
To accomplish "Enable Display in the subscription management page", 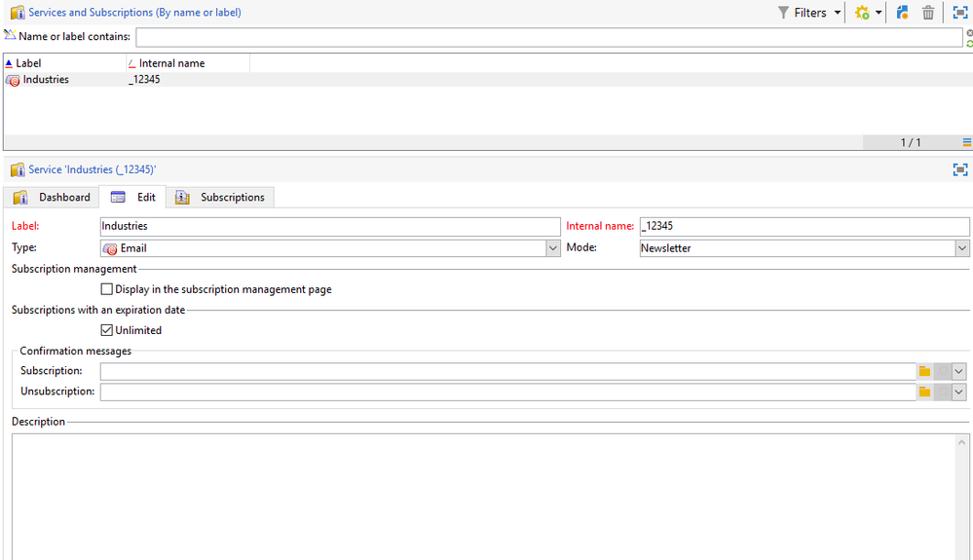I will pyautogui.click(x=107, y=289).
